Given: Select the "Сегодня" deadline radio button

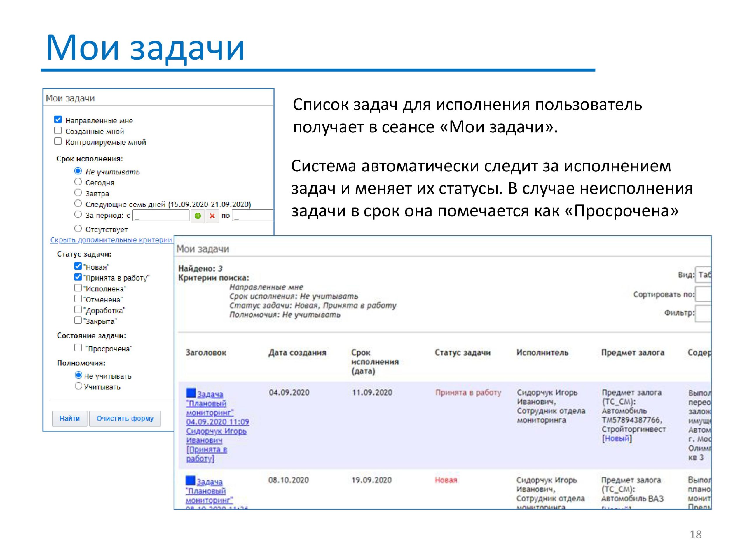Looking at the screenshot, I should 78,182.
